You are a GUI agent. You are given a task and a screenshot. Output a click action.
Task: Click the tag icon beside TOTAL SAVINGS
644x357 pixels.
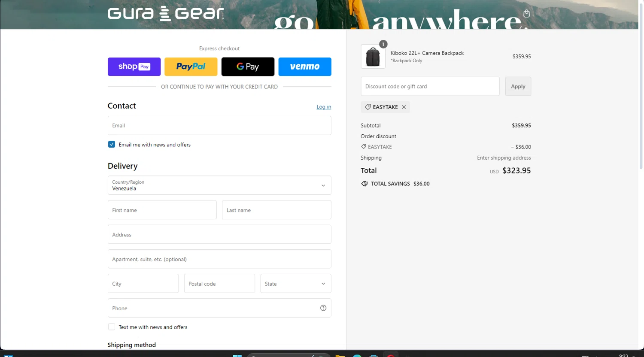[x=364, y=184]
